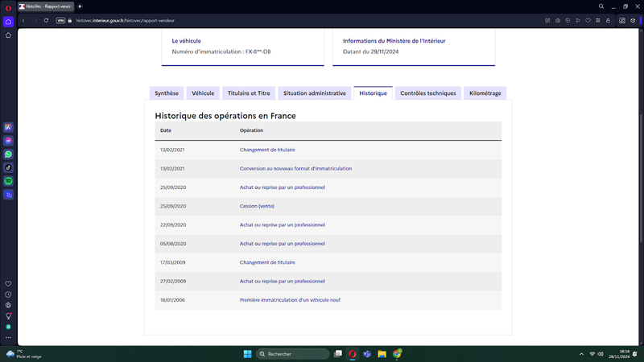Open the Titulaire et Titre tab
Image resolution: width=644 pixels, height=362 pixels.
pos(249,93)
